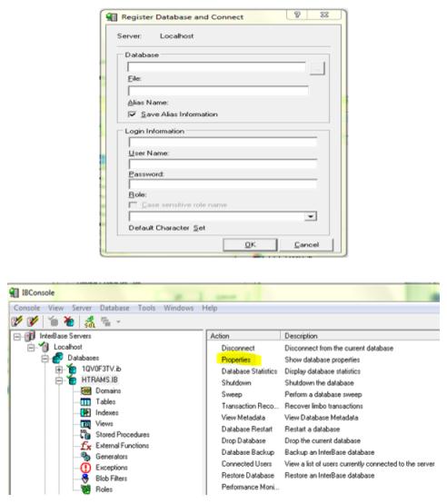
Task: Click the Generators node icon
Action: [85, 457]
